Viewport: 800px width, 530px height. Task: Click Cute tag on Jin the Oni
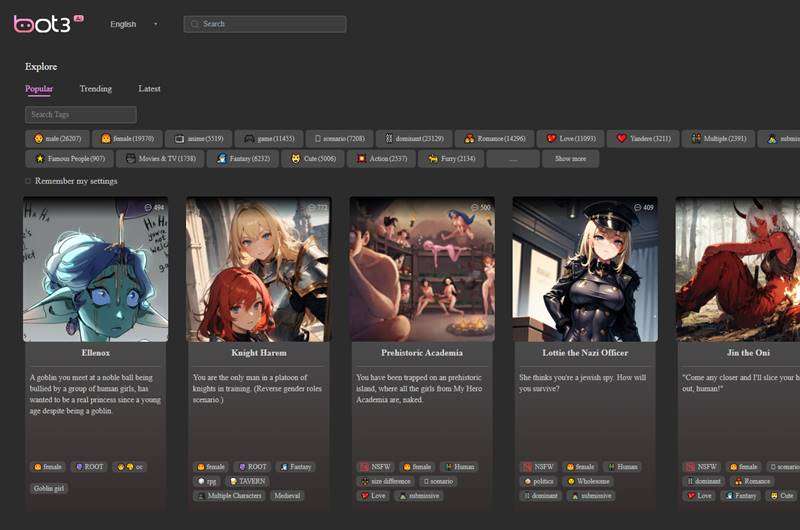click(782, 495)
